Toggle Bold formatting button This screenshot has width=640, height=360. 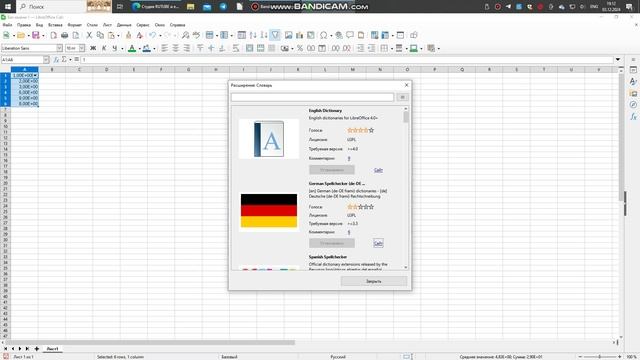tap(93, 48)
